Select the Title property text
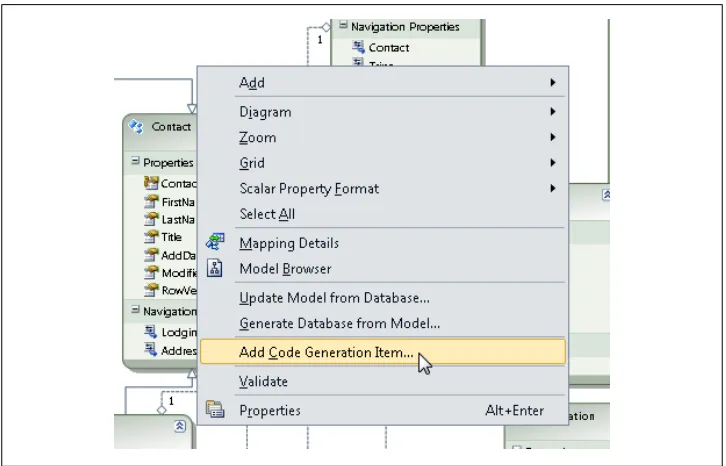The height and width of the screenshot is (466, 726). coord(171,237)
